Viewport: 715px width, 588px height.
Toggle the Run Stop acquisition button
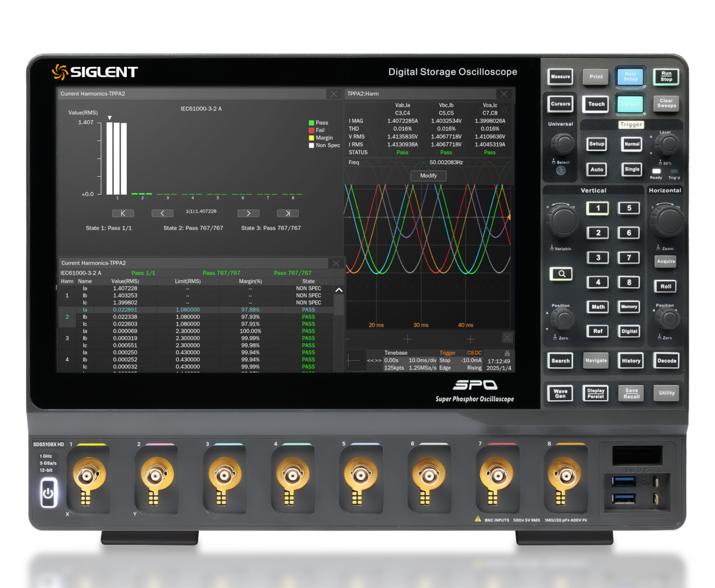click(666, 77)
